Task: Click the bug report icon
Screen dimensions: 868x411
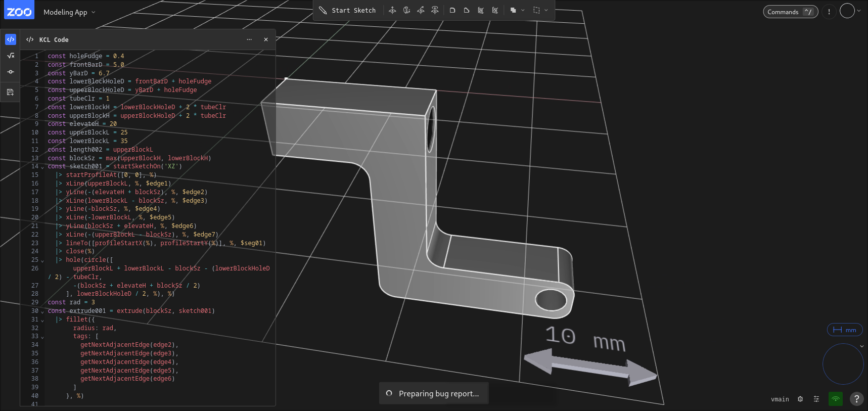Action: pos(800,399)
